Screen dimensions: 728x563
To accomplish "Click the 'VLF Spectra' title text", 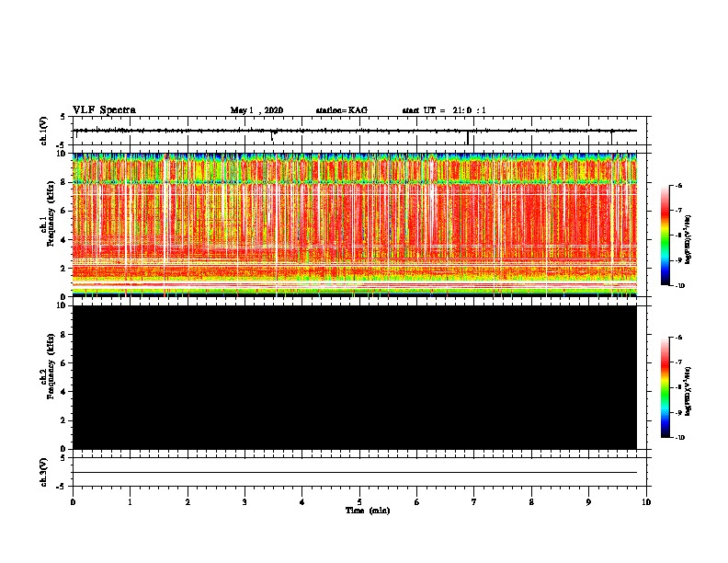I will pyautogui.click(x=104, y=110).
